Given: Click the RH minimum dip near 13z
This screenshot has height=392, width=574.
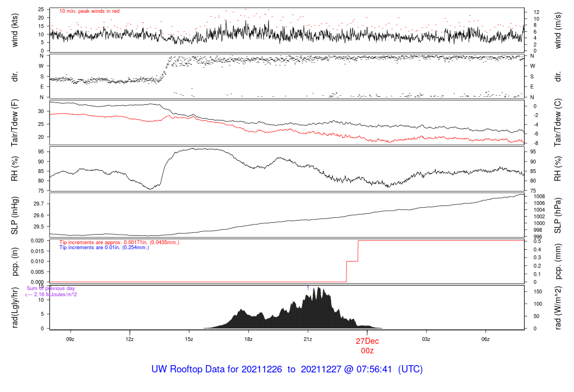Looking at the screenshot, I should (150, 188).
